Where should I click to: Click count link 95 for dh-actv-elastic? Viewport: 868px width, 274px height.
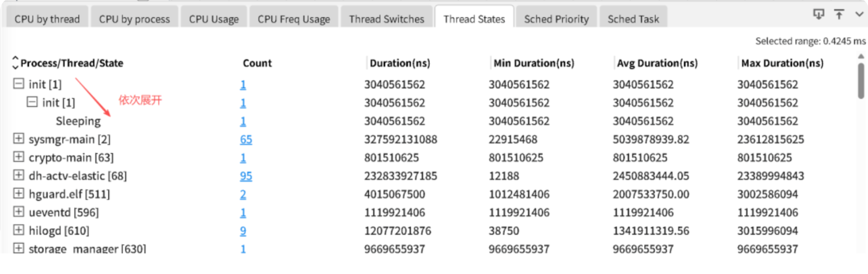click(246, 176)
